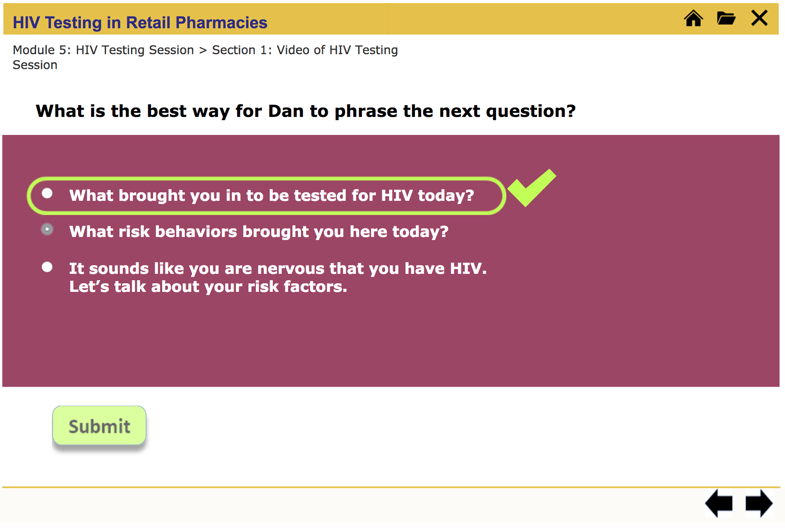This screenshot has height=532, width=785.
Task: Open the "Section 1: Video of HIV Testing" breadcrumb
Action: [x=305, y=50]
